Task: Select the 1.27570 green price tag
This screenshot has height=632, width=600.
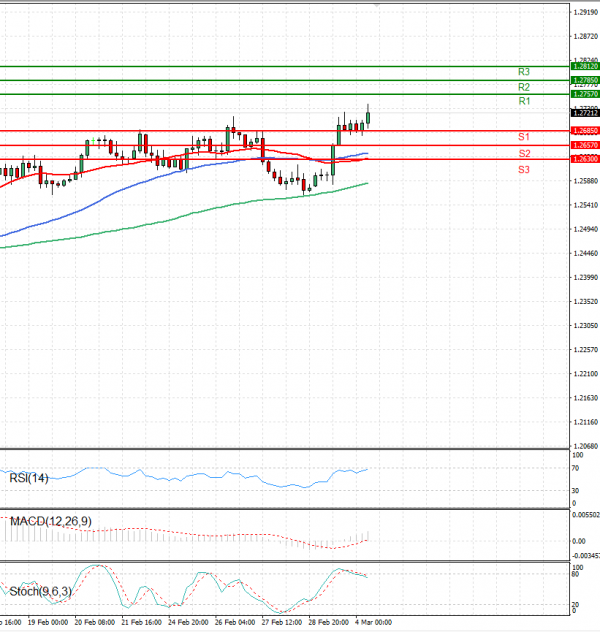Action: click(x=585, y=93)
